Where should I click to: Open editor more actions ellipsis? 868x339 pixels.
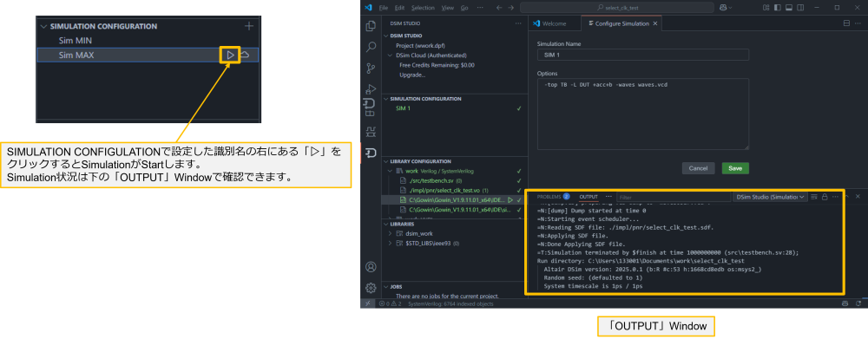(x=858, y=23)
